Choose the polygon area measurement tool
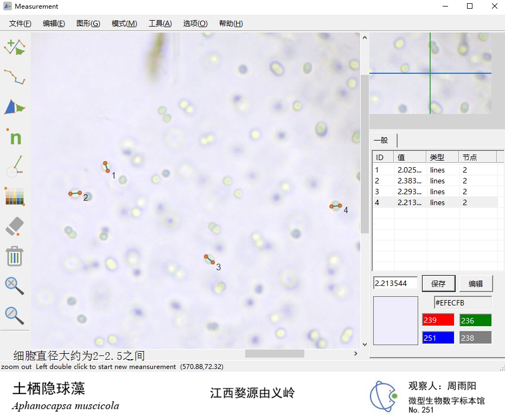This screenshot has width=505, height=420. pos(15,107)
